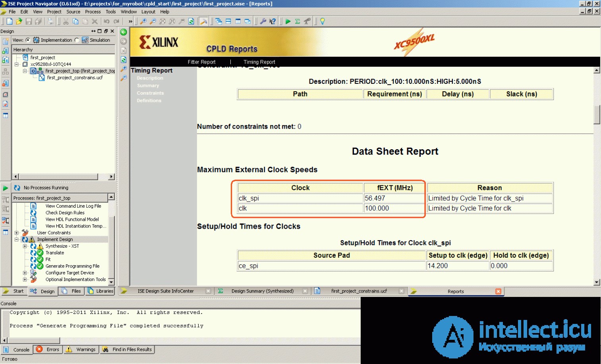Viewport: 601px width, 364px height.
Task: Jump to Definitions section in sidebar
Action: pyautogui.click(x=149, y=101)
